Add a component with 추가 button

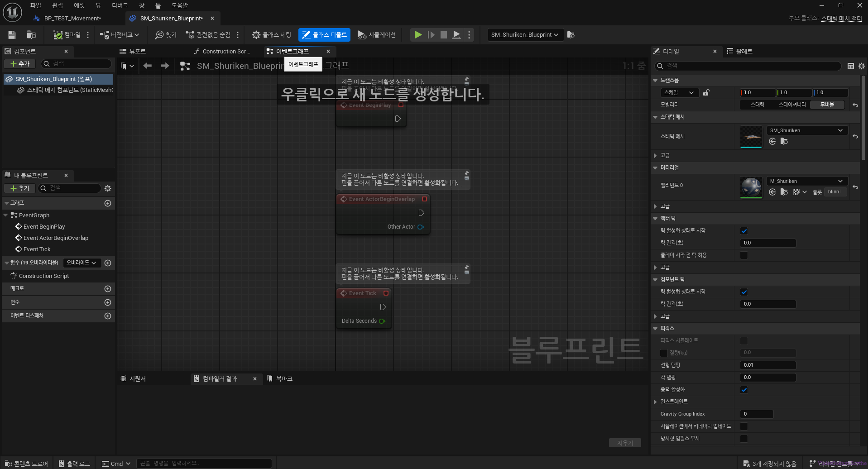pos(20,64)
